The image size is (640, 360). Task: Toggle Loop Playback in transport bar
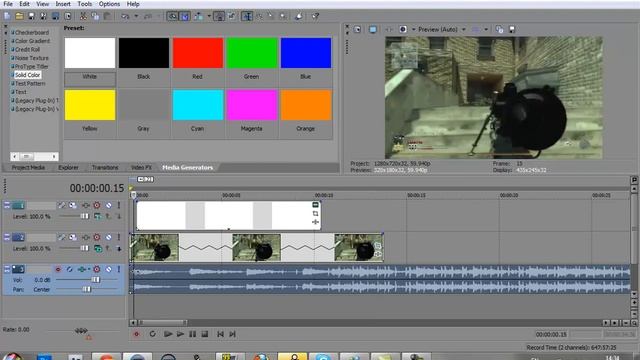[x=152, y=334]
